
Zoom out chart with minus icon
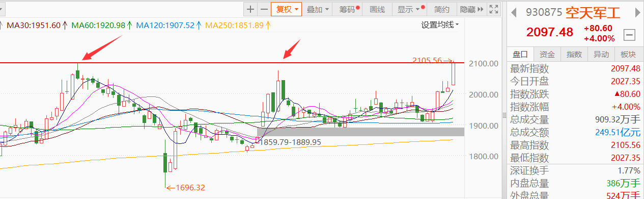click(264, 9)
